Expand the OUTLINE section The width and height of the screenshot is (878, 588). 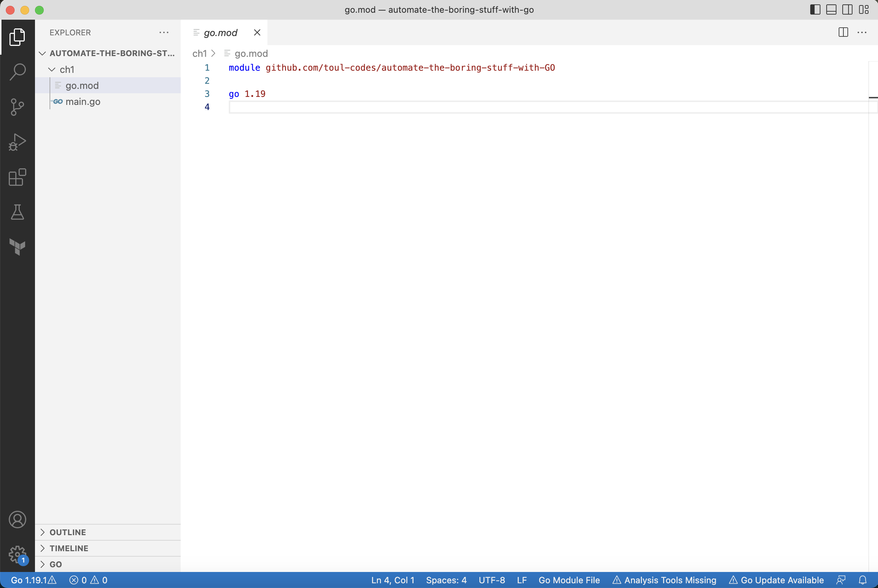point(68,532)
